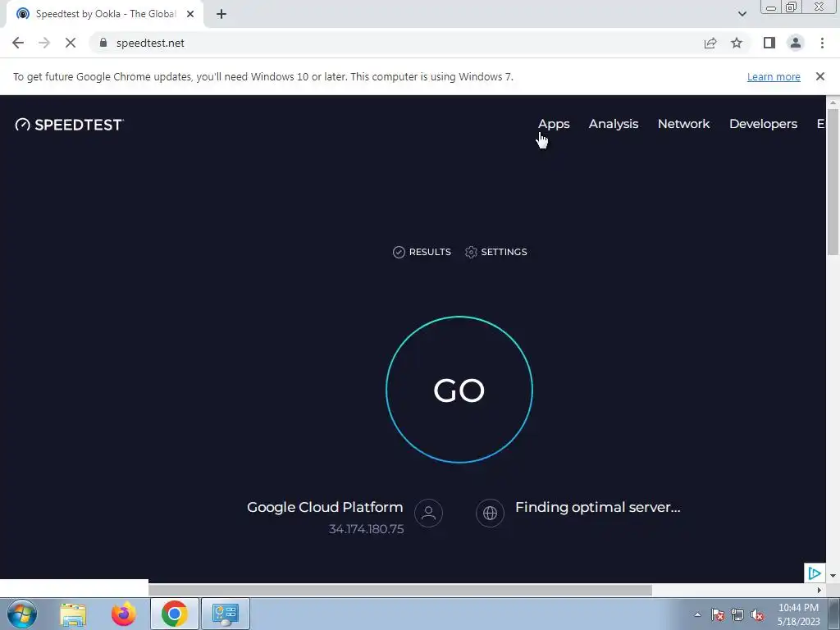Screen dimensions: 840x630
Task: Click the IP address 34.174.180.75
Action: point(366,529)
